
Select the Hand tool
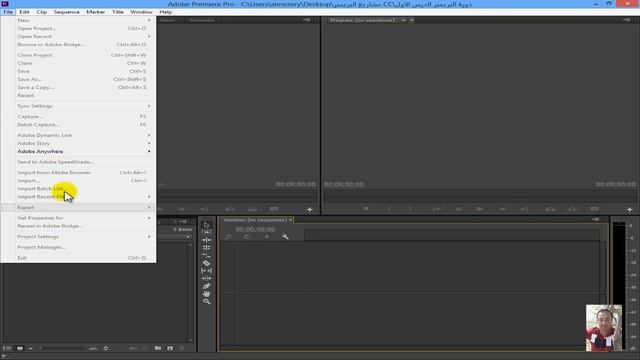tap(207, 294)
